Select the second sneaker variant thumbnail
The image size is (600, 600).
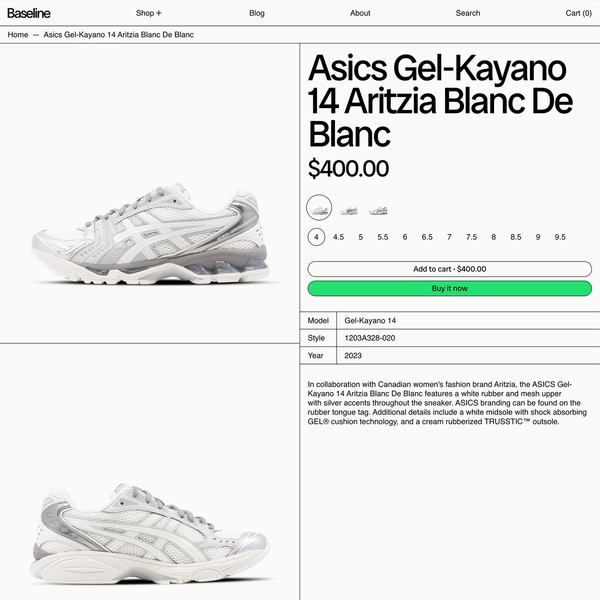348,210
